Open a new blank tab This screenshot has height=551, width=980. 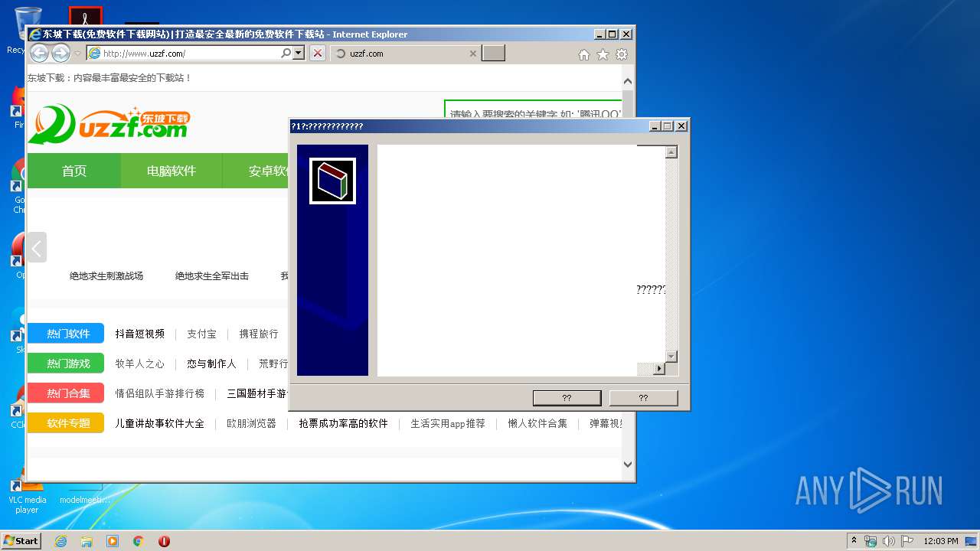click(493, 54)
